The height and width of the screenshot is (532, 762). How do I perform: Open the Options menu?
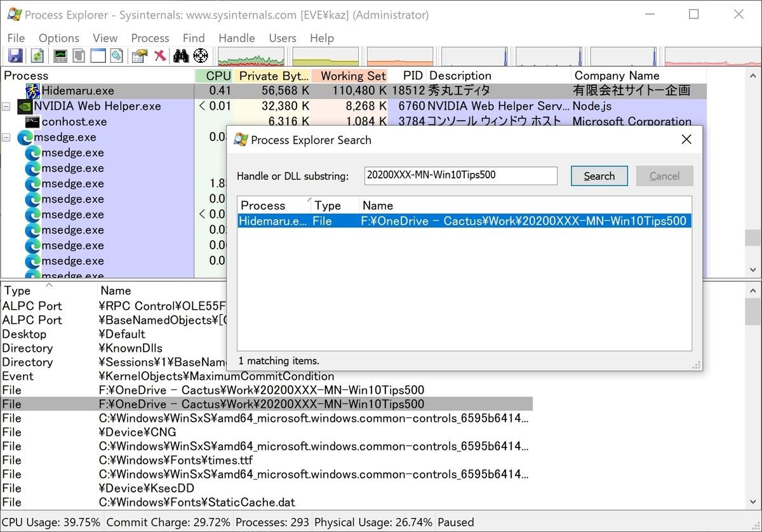[59, 38]
